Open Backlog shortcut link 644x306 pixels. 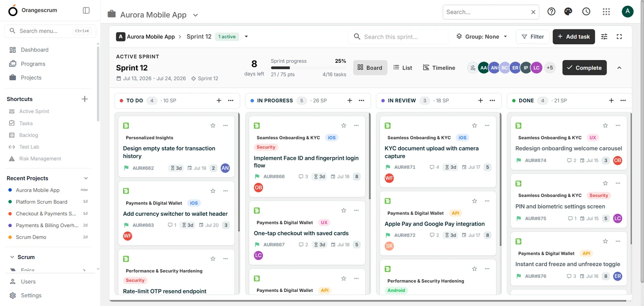[29, 135]
